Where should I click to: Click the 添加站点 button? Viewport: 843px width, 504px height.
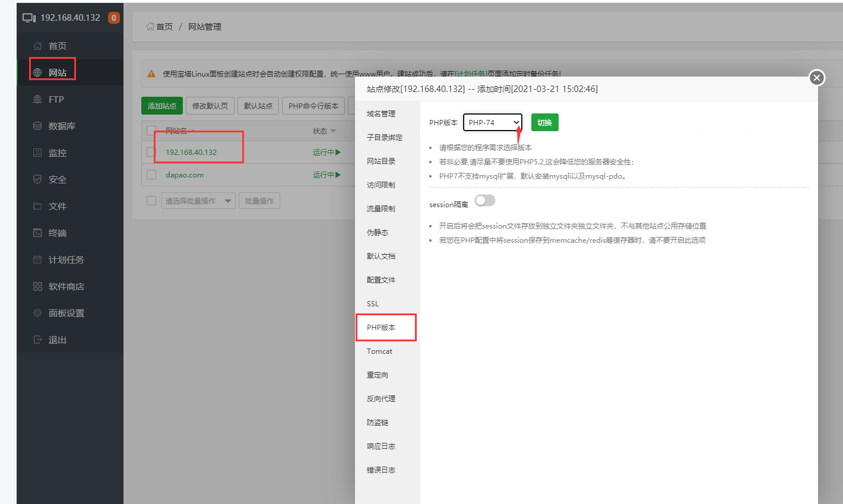pyautogui.click(x=162, y=106)
